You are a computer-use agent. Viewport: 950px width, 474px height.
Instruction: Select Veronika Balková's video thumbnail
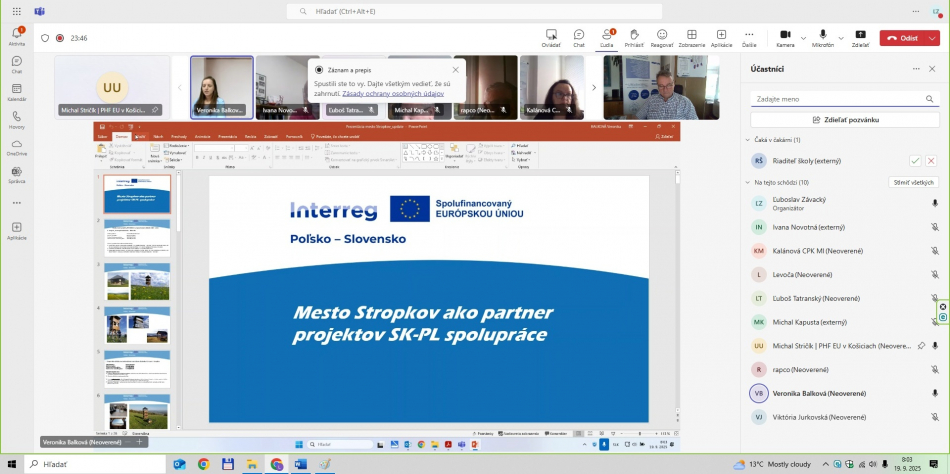[x=221, y=86]
